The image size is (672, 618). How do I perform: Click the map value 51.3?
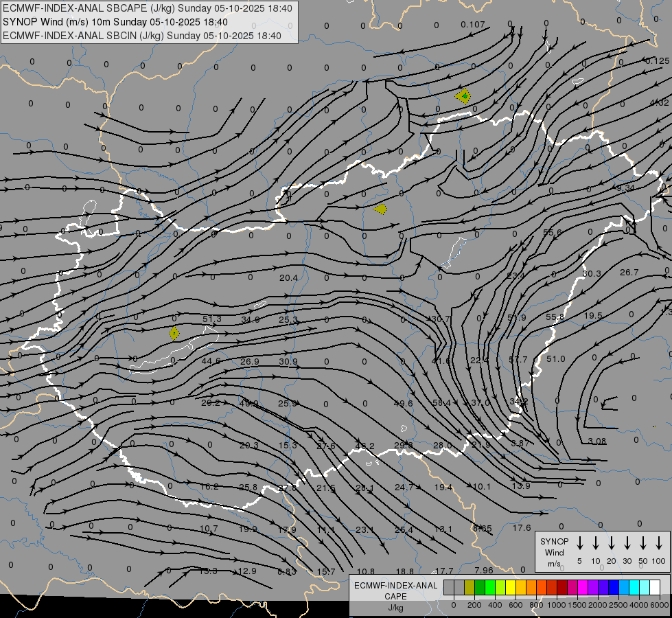click(x=211, y=319)
